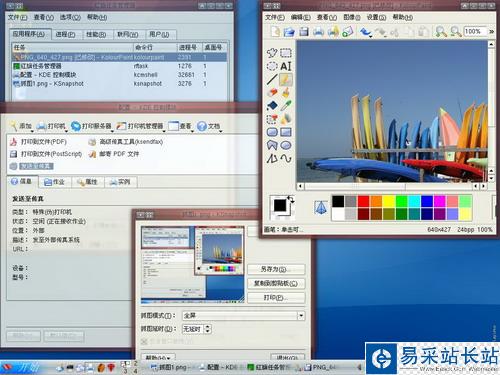Select the Polygon tool in KolourPaint
Screen dimensions: 500x375
pyautogui.click(x=272, y=145)
